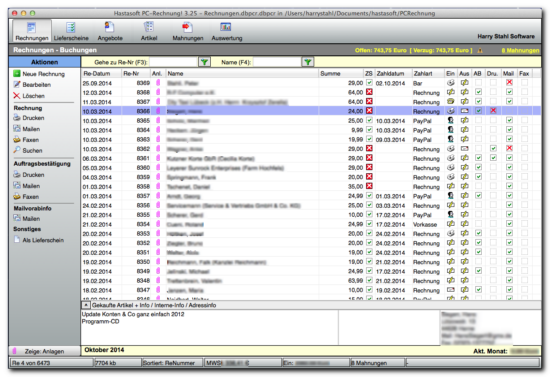Focus the Name (F4) input field
This screenshot has width=550, height=377.
tap(277, 62)
